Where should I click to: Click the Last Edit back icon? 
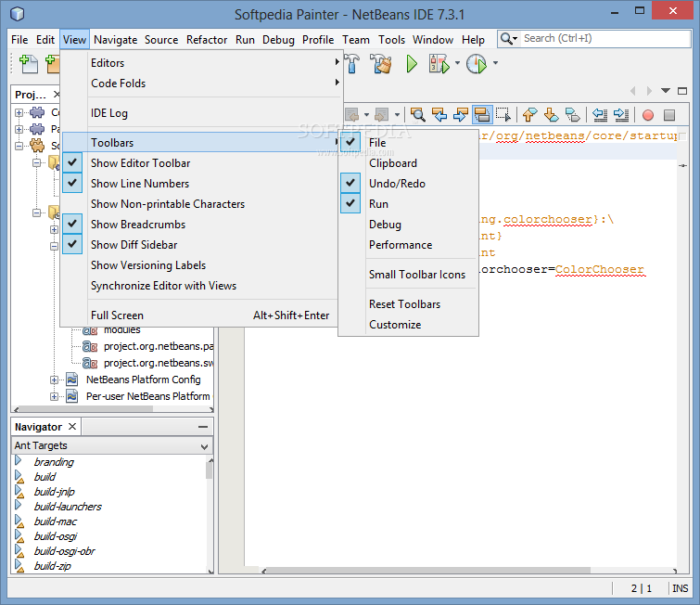coord(352,115)
